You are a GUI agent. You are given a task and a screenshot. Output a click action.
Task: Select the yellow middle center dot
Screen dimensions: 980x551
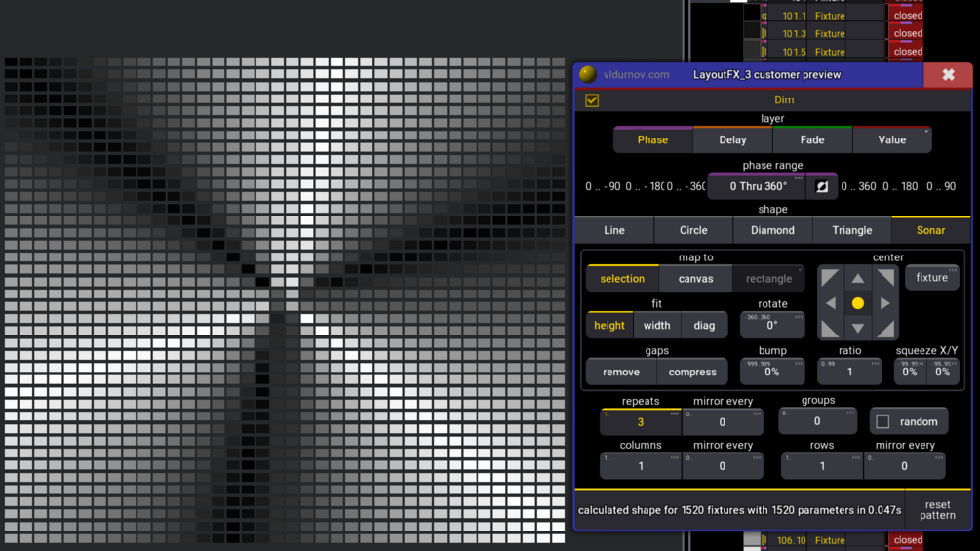pyautogui.click(x=857, y=303)
